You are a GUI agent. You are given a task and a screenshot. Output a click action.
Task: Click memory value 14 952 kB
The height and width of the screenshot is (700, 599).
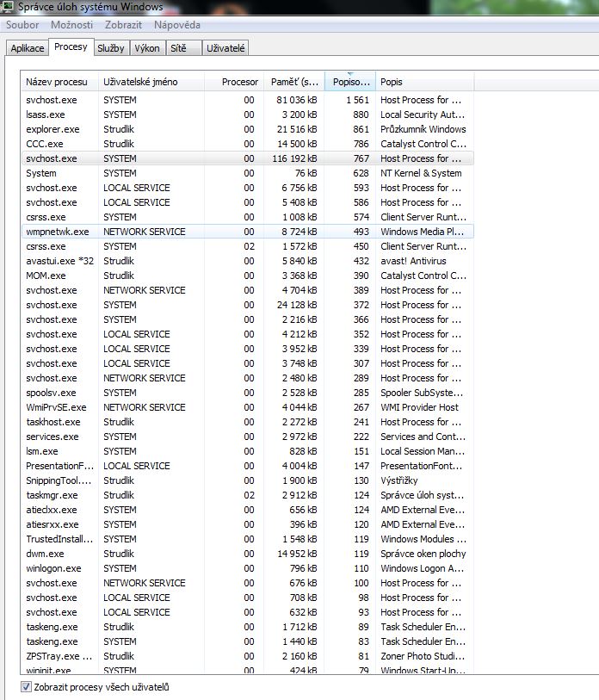297,554
